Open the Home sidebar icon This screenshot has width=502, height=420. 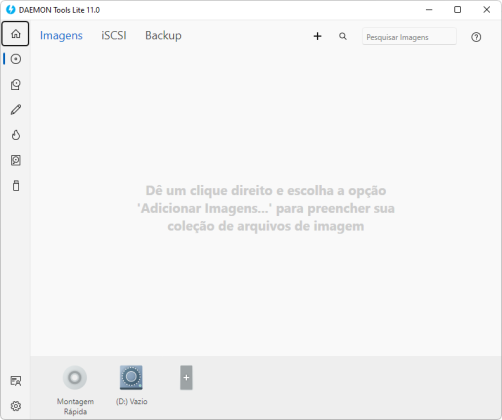(x=15, y=34)
